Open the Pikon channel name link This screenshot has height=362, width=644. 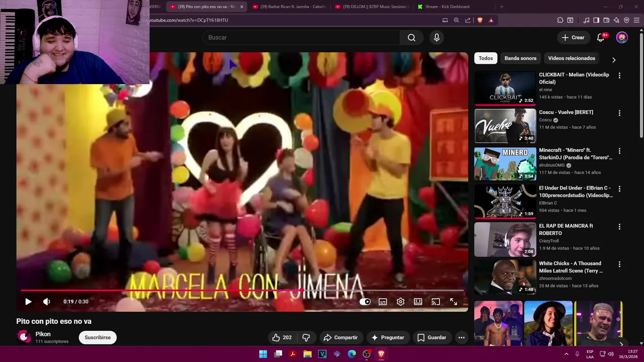[43, 334]
